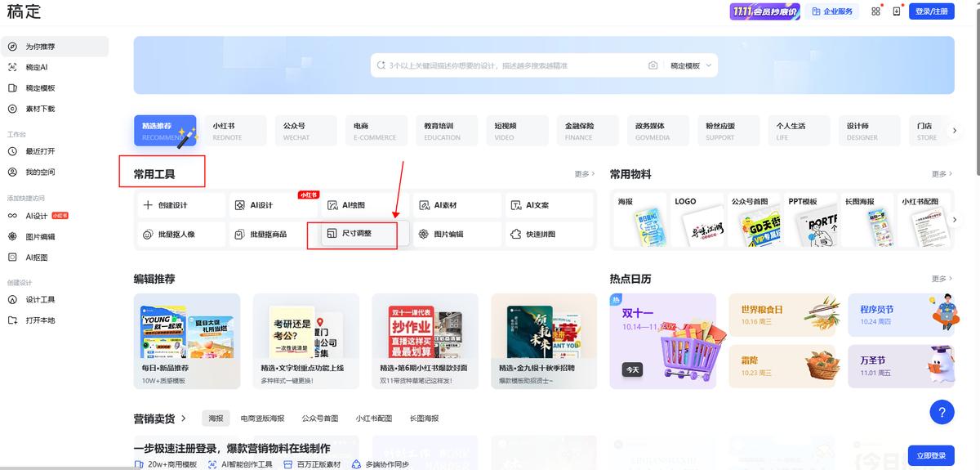Image resolution: width=980 pixels, height=470 pixels.
Task: Select the 教育培训 category tab
Action: (x=446, y=131)
